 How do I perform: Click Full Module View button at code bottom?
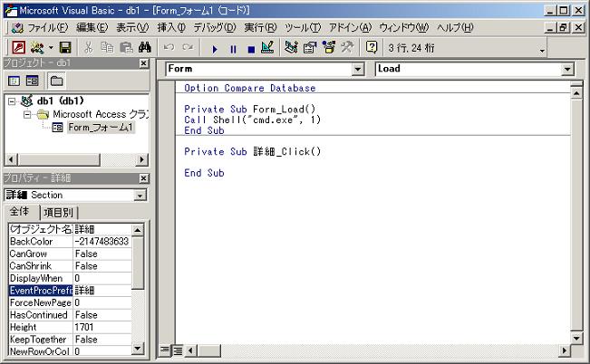click(178, 350)
